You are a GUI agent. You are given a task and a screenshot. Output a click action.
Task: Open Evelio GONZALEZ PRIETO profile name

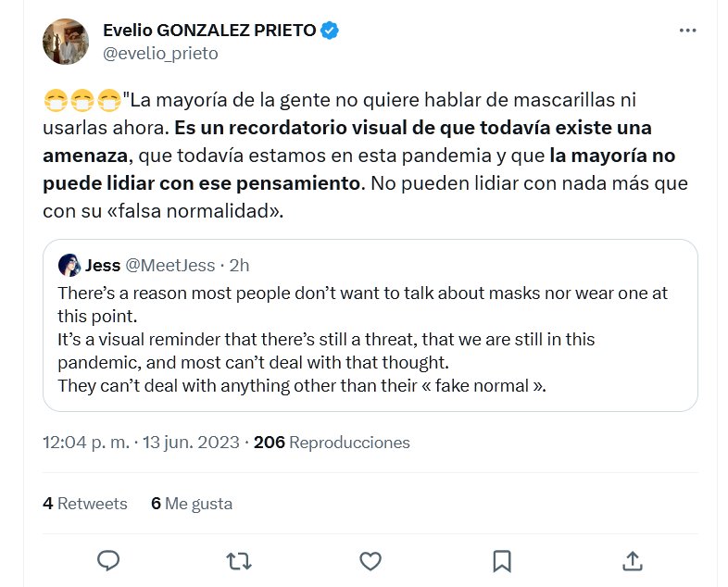209,31
